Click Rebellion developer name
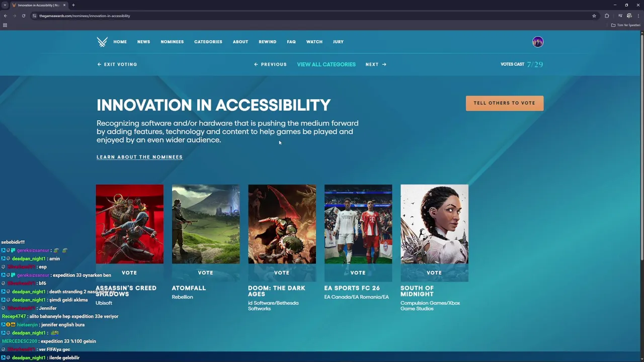This screenshot has height=362, width=644. click(x=182, y=297)
